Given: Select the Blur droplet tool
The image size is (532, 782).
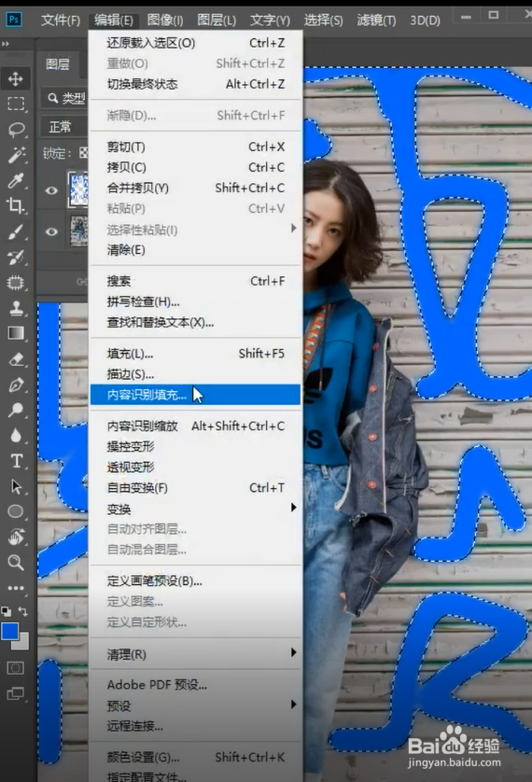Looking at the screenshot, I should tap(16, 436).
